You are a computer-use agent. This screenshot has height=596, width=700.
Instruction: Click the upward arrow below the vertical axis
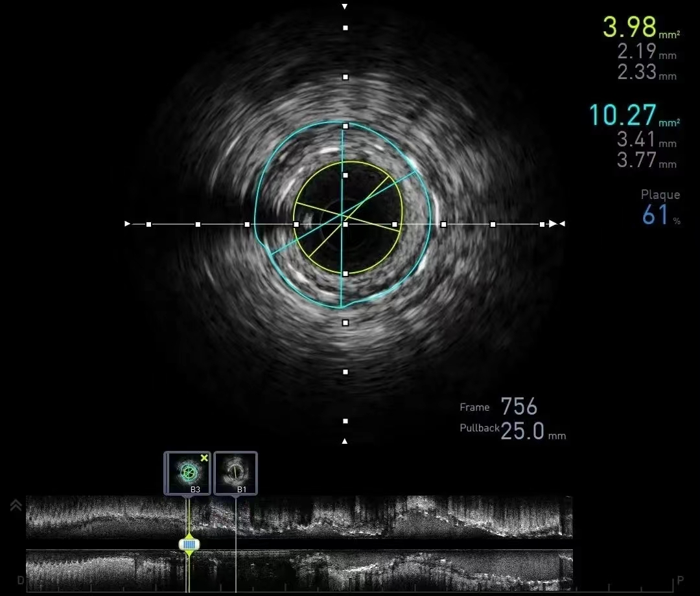click(345, 441)
